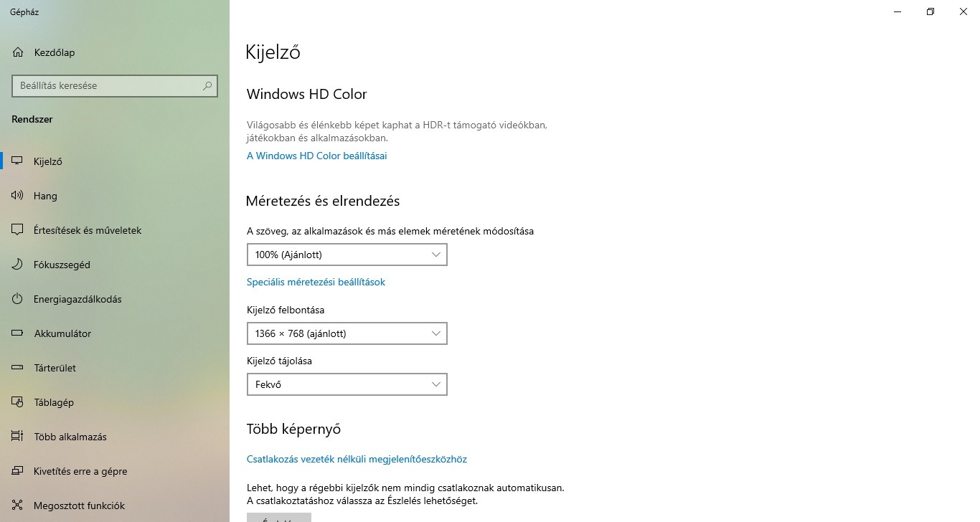Open the 100% (Ajánlott) scaling dropdown
Viewport: 980px width, 522px height.
tap(347, 255)
